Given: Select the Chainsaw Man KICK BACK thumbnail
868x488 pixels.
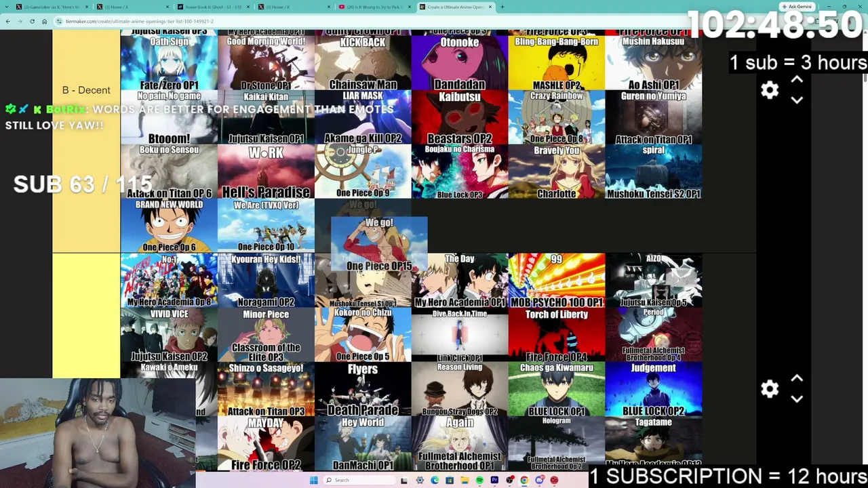Looking at the screenshot, I should 363,62.
